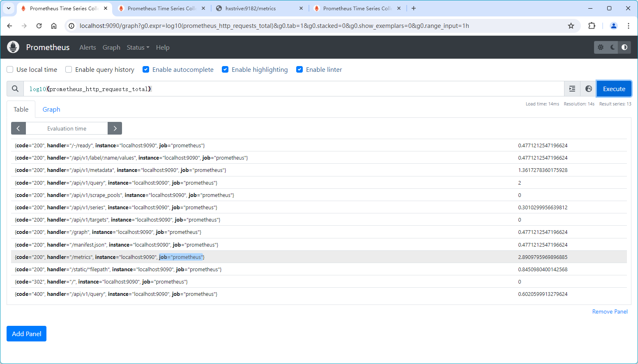Image resolution: width=638 pixels, height=364 pixels.
Task: Click the browser address bar URL
Action: tap(274, 26)
